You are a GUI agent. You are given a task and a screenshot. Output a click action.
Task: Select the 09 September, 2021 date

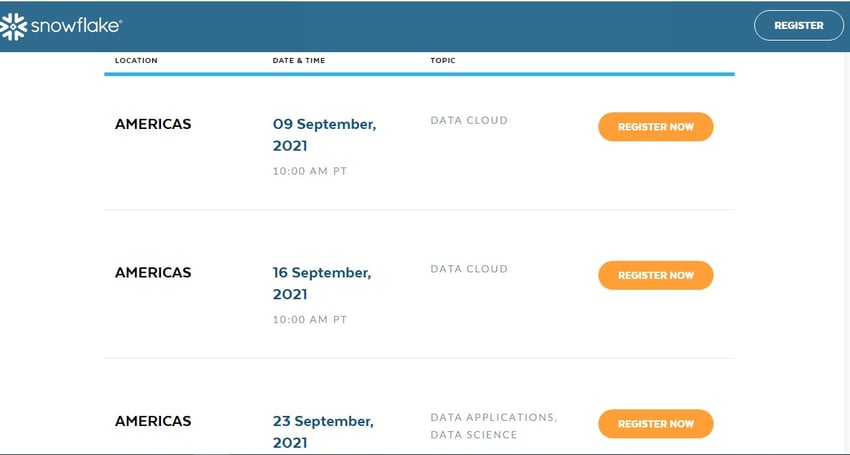pyautogui.click(x=324, y=134)
